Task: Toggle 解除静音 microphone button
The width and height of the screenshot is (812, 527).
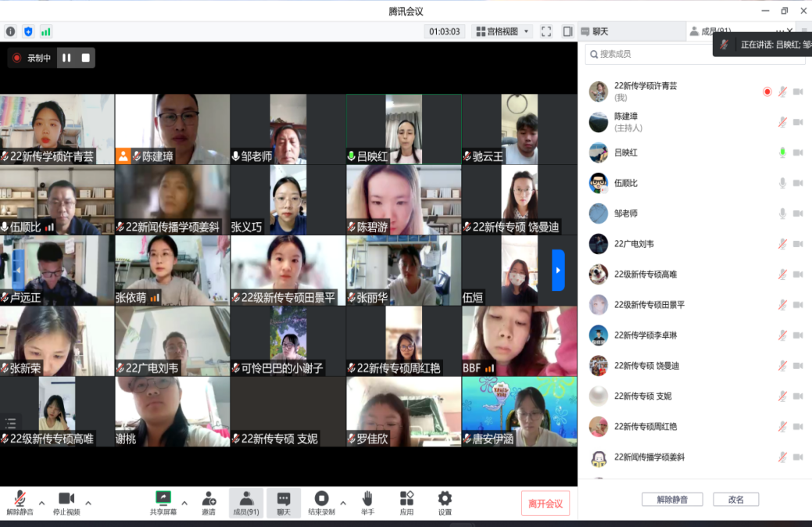Action: 19,502
